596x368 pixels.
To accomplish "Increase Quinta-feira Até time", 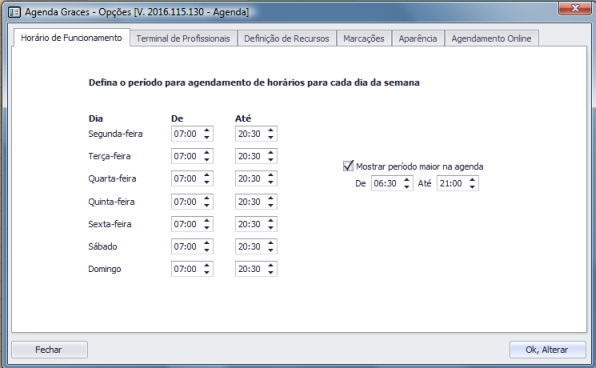I will 271,198.
